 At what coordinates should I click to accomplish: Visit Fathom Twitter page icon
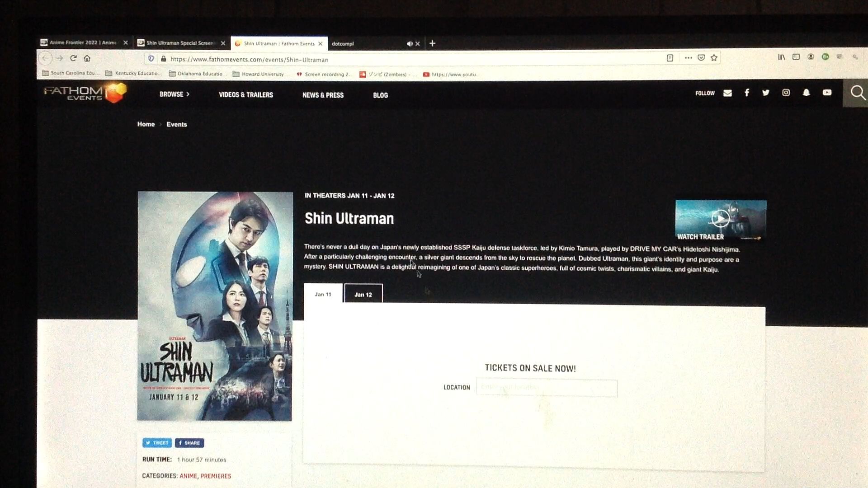pyautogui.click(x=766, y=93)
